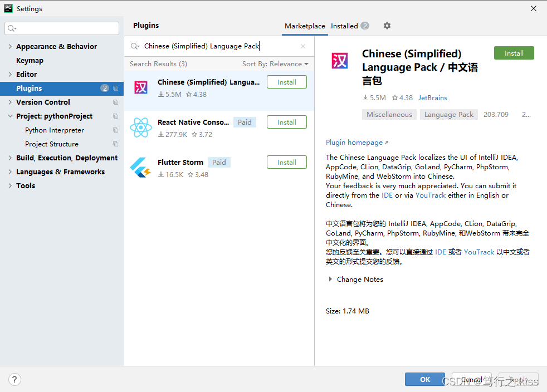The width and height of the screenshot is (547, 392).
Task: Expand the Change Notes section
Action: coord(330,280)
